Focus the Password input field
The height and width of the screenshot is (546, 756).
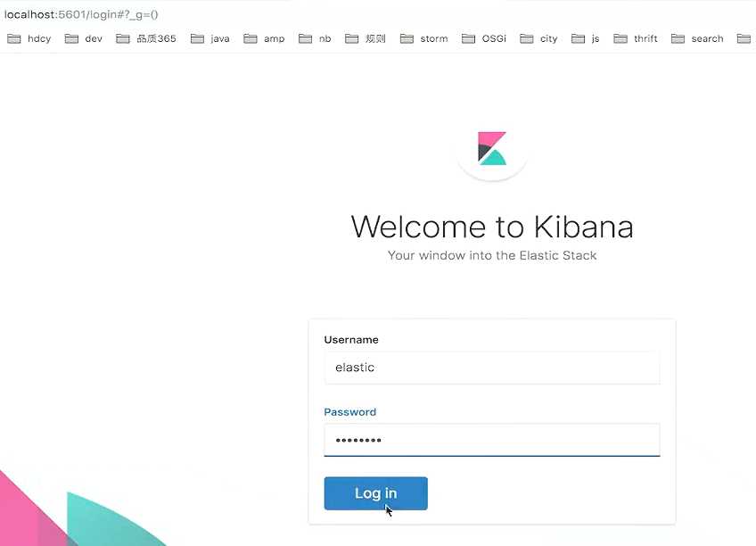pyautogui.click(x=492, y=440)
